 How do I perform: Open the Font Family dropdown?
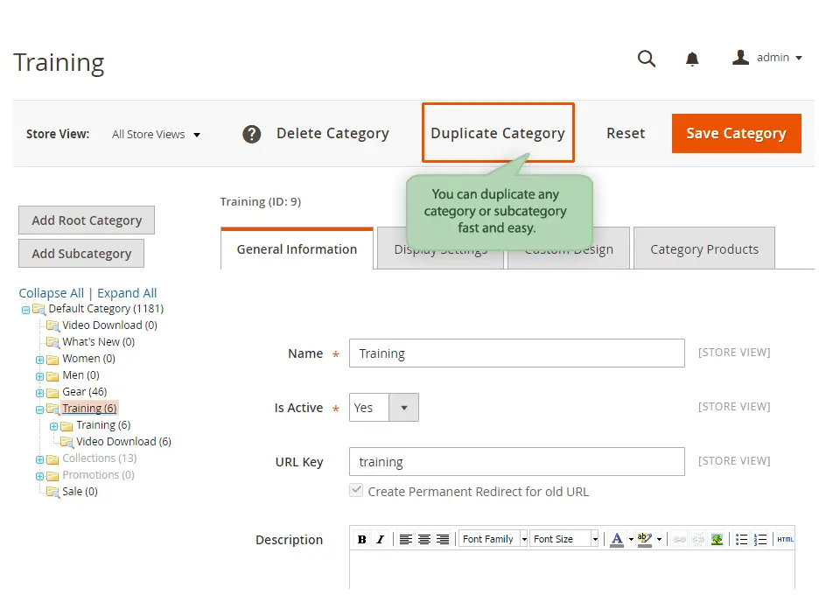coord(493,538)
